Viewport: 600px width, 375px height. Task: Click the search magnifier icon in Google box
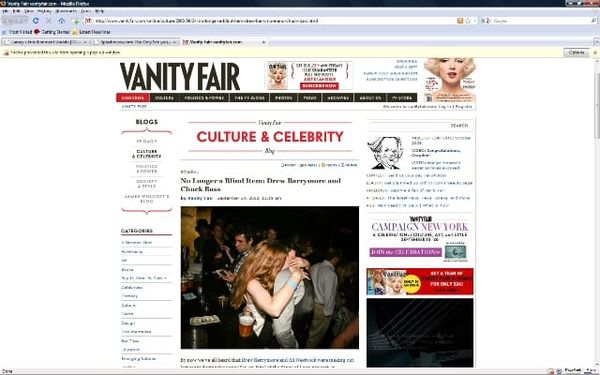pyautogui.click(x=593, y=21)
